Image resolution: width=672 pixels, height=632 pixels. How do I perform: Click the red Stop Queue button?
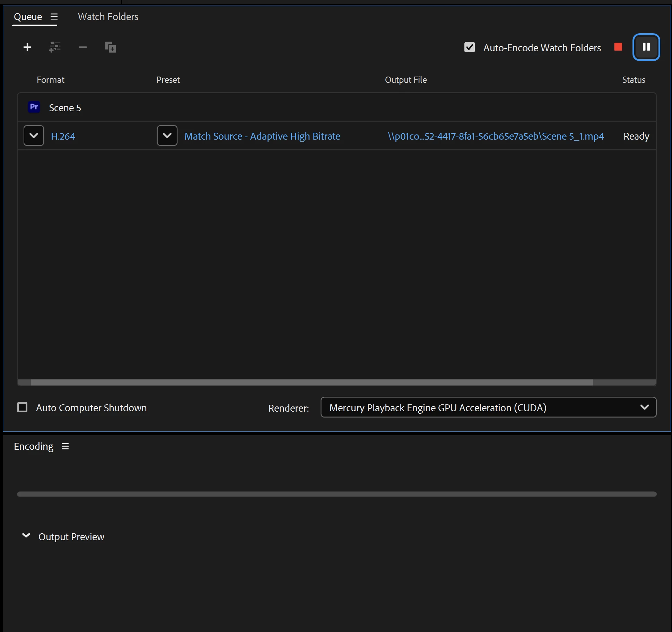coord(618,47)
